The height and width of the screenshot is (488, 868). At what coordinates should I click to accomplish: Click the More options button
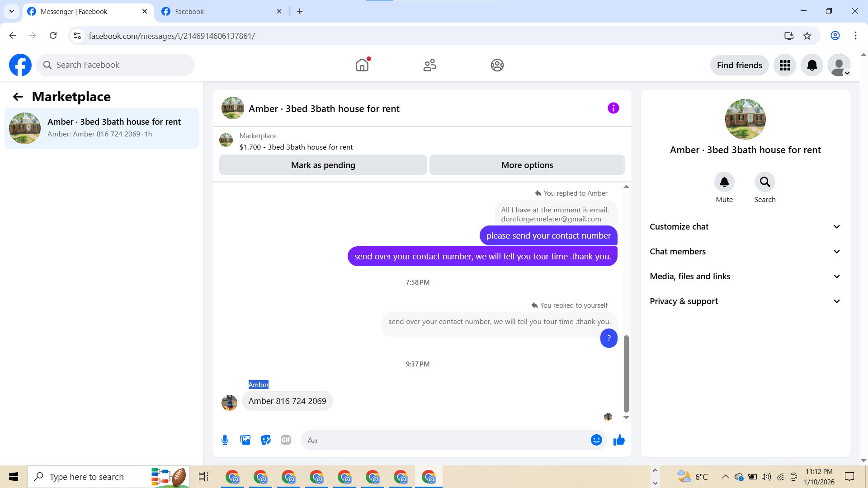point(527,165)
